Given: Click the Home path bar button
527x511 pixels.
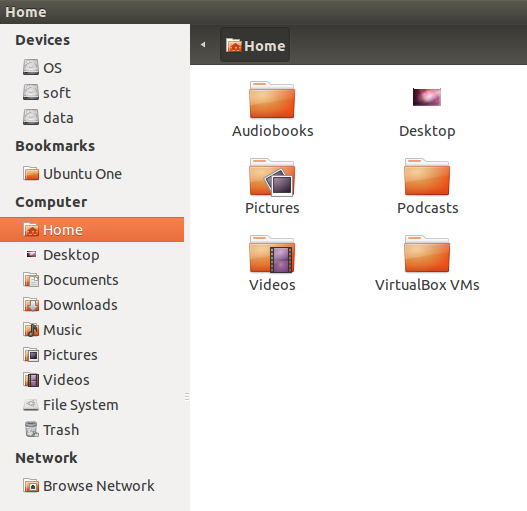Looking at the screenshot, I should (255, 45).
